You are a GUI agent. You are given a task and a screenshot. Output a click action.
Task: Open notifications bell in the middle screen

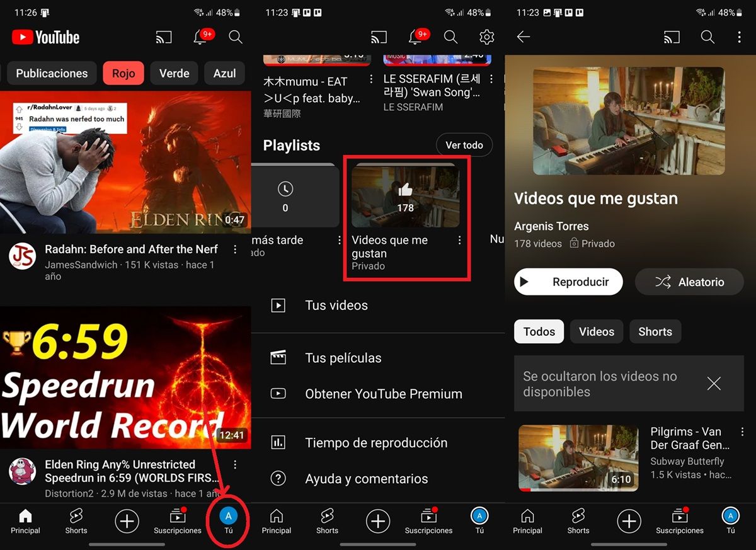416,37
